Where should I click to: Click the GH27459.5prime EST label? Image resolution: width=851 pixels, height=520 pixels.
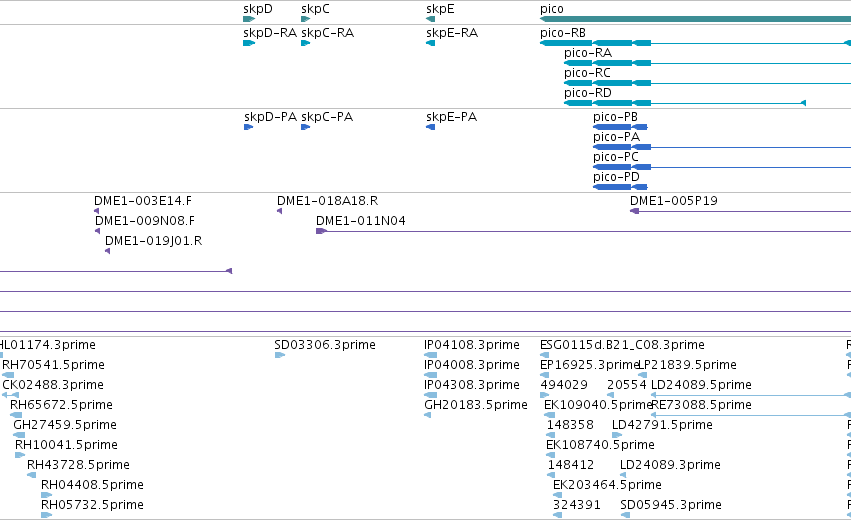[x=65, y=426]
